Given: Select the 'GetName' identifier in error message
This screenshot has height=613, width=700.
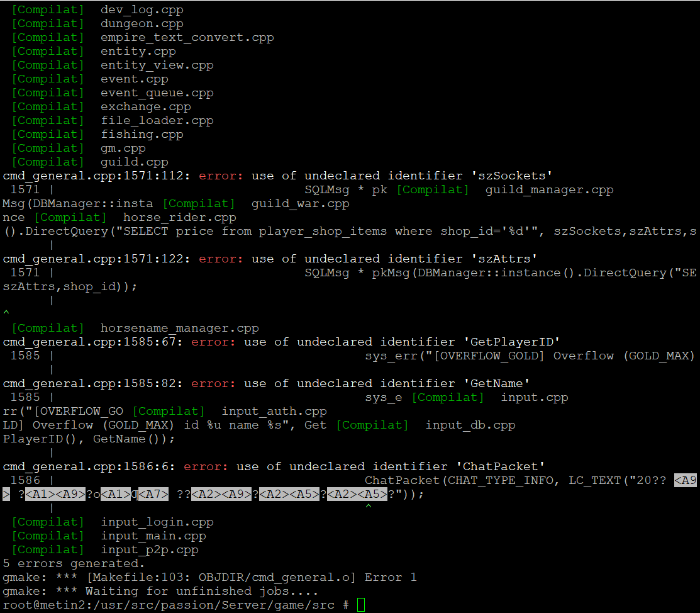Looking at the screenshot, I should tap(496, 384).
